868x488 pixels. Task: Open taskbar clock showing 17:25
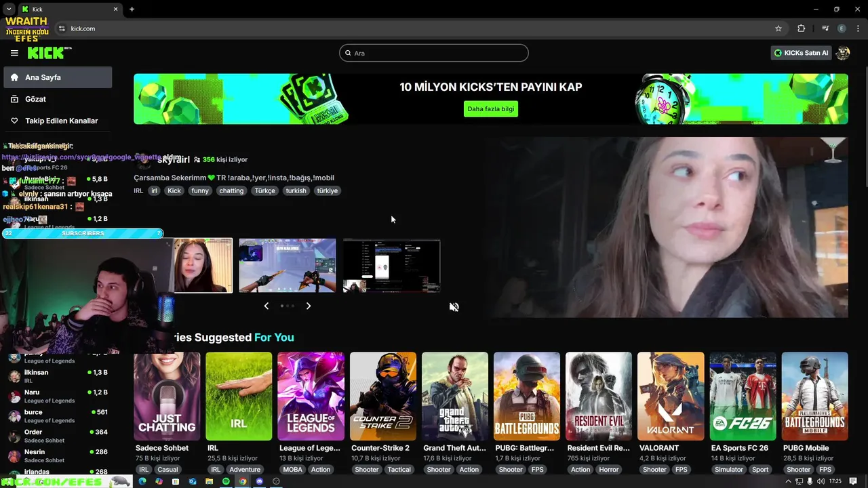835,481
